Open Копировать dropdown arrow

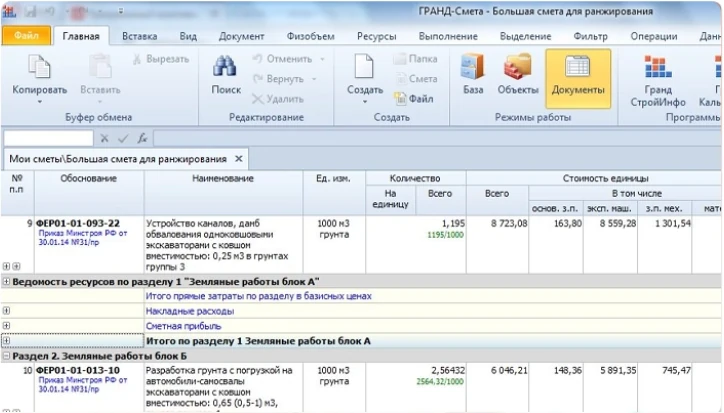tap(40, 102)
